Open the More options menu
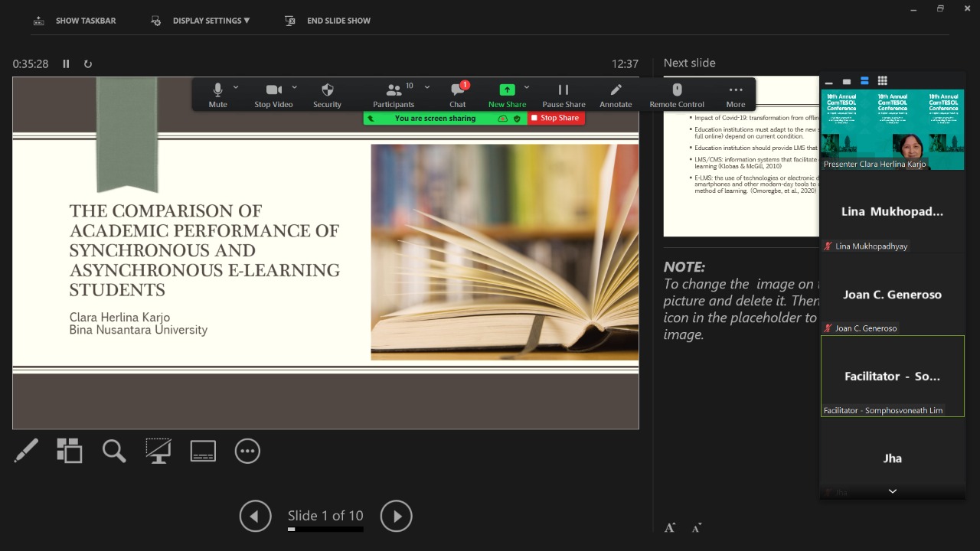This screenshot has height=551, width=980. 736,95
